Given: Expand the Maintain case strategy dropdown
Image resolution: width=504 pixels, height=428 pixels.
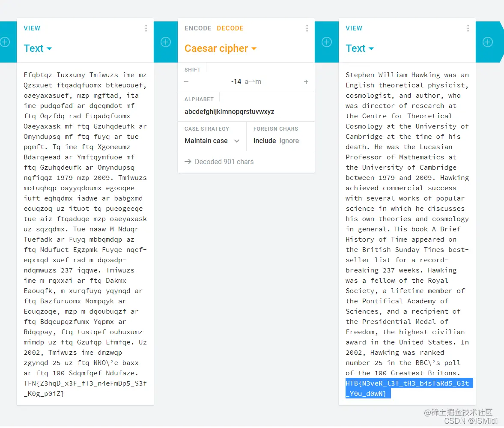Looking at the screenshot, I should 212,141.
